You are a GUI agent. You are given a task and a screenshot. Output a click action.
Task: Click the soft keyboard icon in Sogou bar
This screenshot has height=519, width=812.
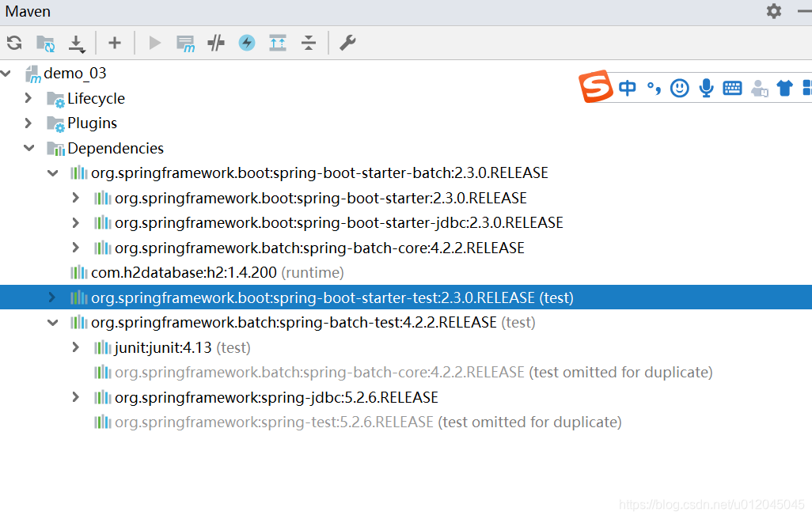(x=732, y=88)
